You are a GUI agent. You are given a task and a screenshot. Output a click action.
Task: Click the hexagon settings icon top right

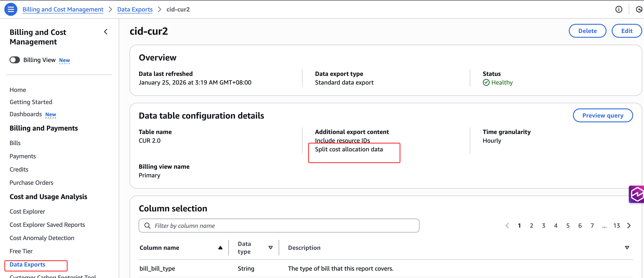pyautogui.click(x=639, y=10)
